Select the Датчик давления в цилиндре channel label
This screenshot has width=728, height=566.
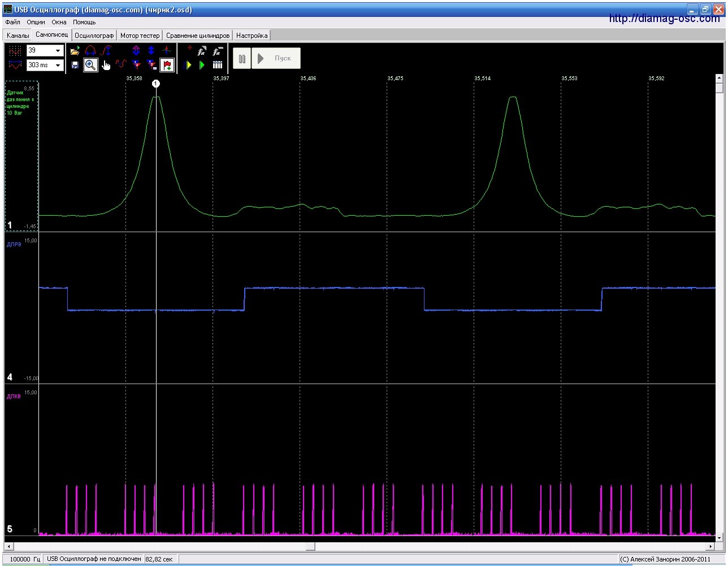[x=20, y=103]
